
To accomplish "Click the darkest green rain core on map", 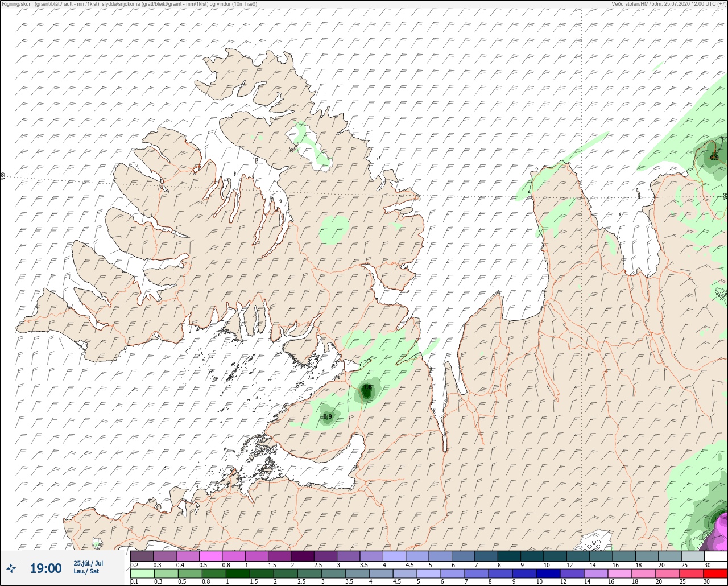I will tap(367, 393).
